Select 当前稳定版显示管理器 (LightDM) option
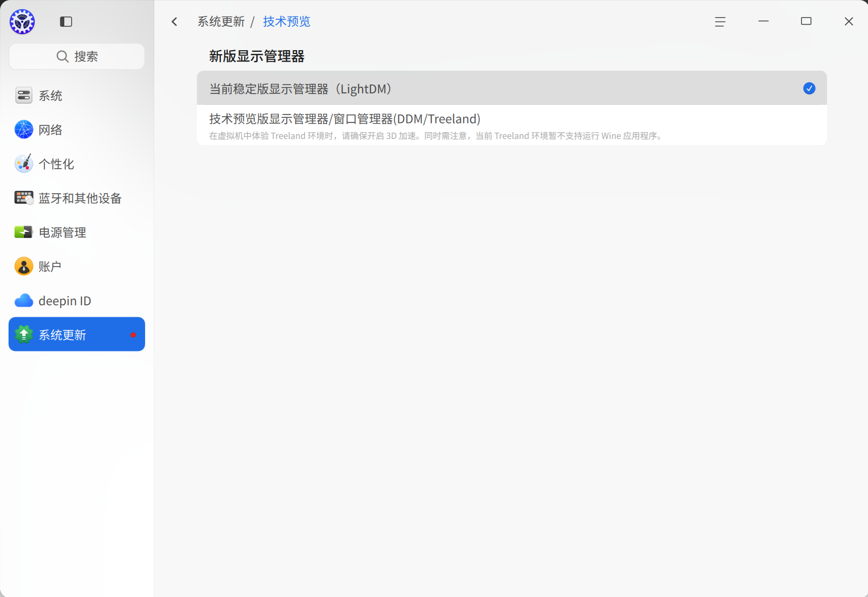 pos(512,88)
